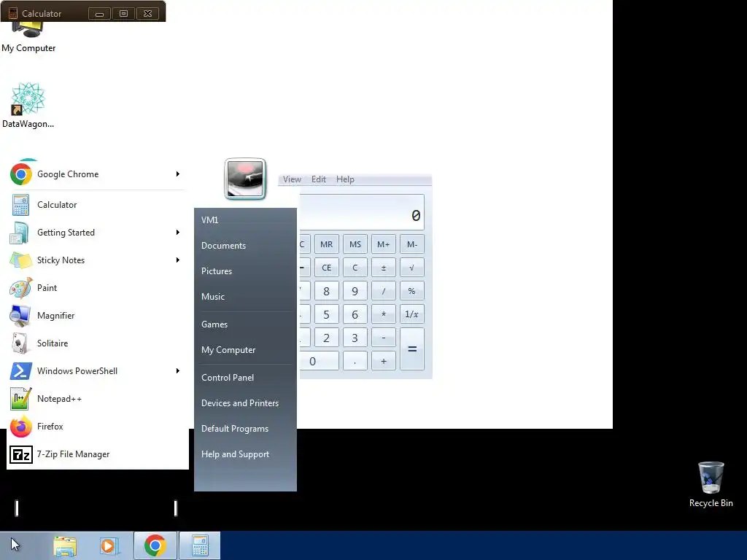Click the M- memory subtract button
This screenshot has width=747, height=560.
tap(412, 244)
